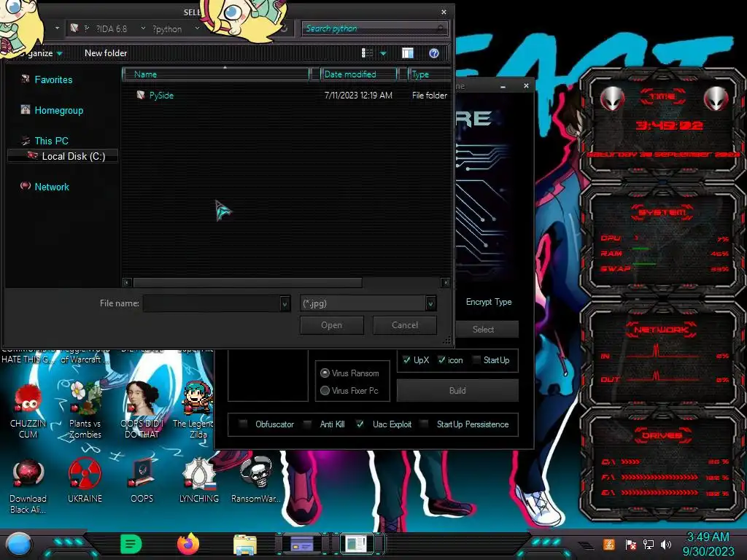Select Network in the navigation pane
Viewport: 747px width, 560px height.
pos(52,187)
